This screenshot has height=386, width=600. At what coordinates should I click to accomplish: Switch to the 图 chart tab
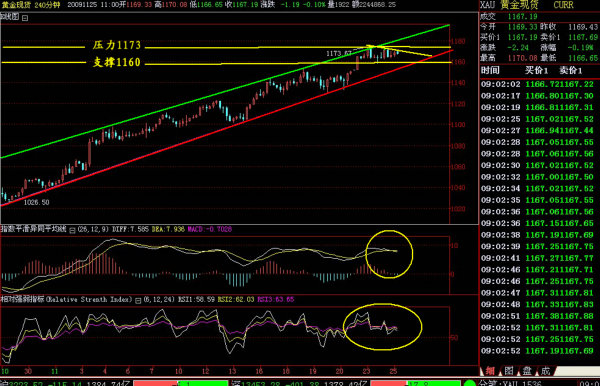509,371
